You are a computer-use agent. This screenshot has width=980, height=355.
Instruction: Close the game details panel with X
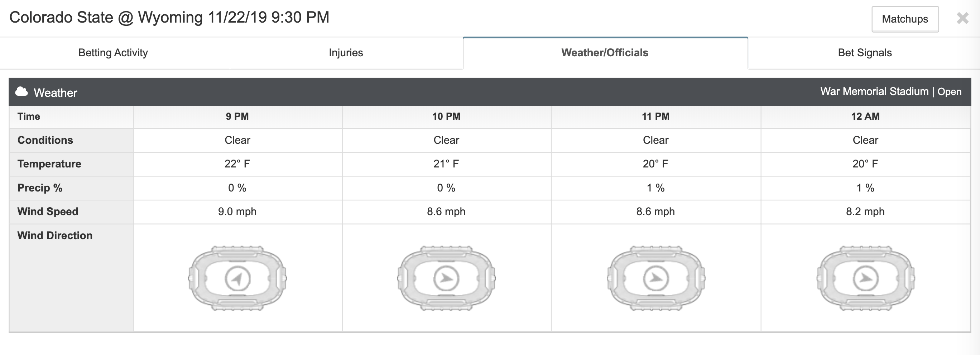(x=962, y=18)
